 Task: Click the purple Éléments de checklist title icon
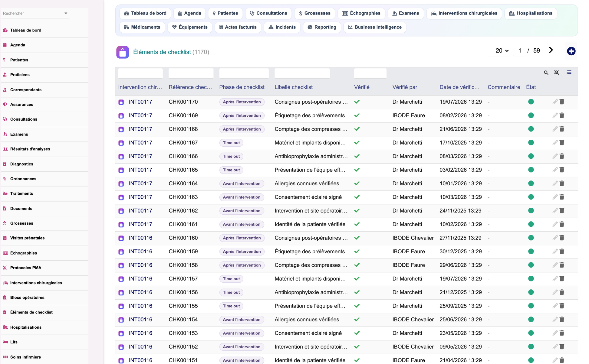(x=123, y=52)
